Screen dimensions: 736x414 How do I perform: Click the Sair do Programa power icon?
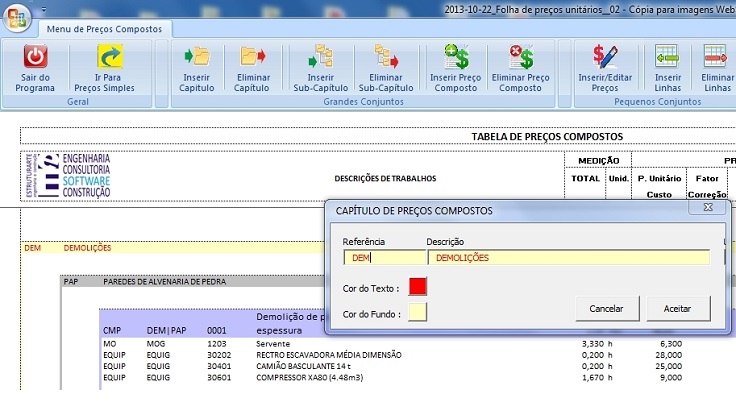[35, 57]
